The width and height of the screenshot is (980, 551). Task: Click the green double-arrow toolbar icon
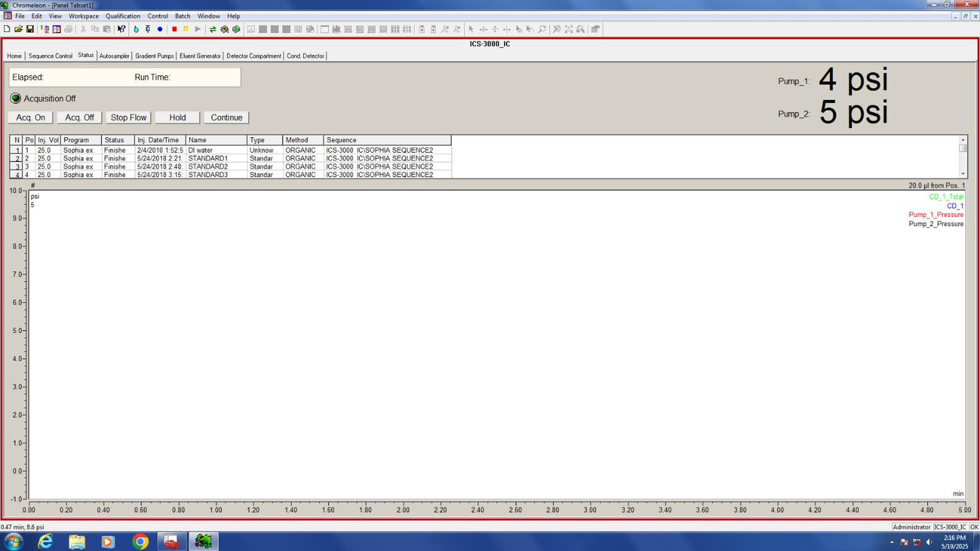tap(213, 29)
